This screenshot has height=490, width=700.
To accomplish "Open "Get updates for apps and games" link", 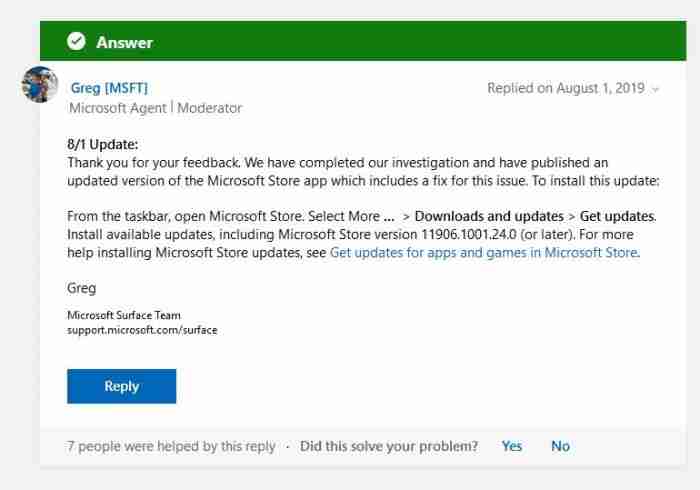I will click(x=483, y=253).
